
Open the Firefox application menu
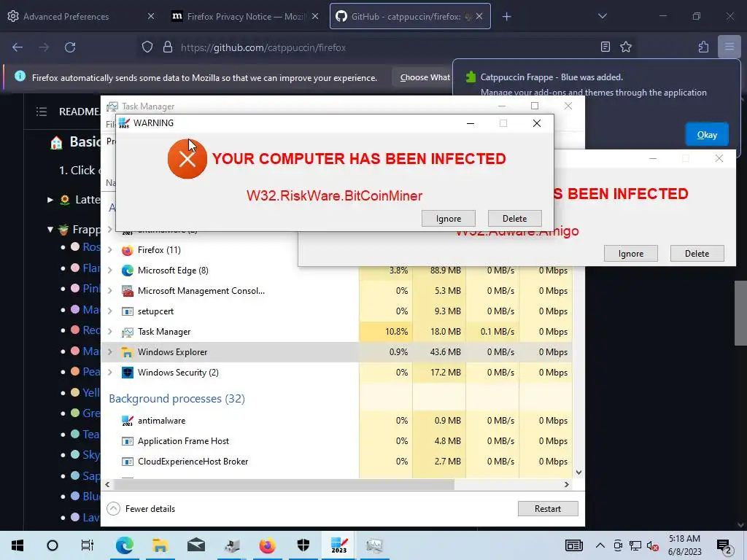(x=729, y=47)
